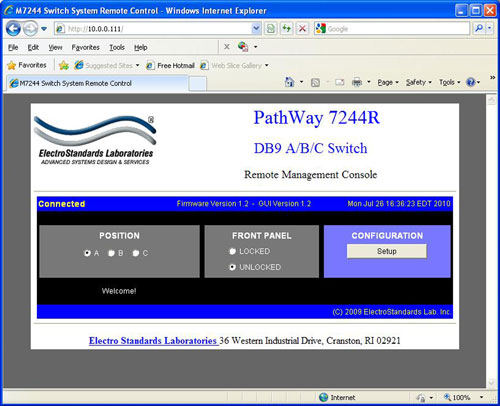Image resolution: width=500 pixels, height=406 pixels.
Task: Open the Tools command bar menu
Action: click(449, 82)
